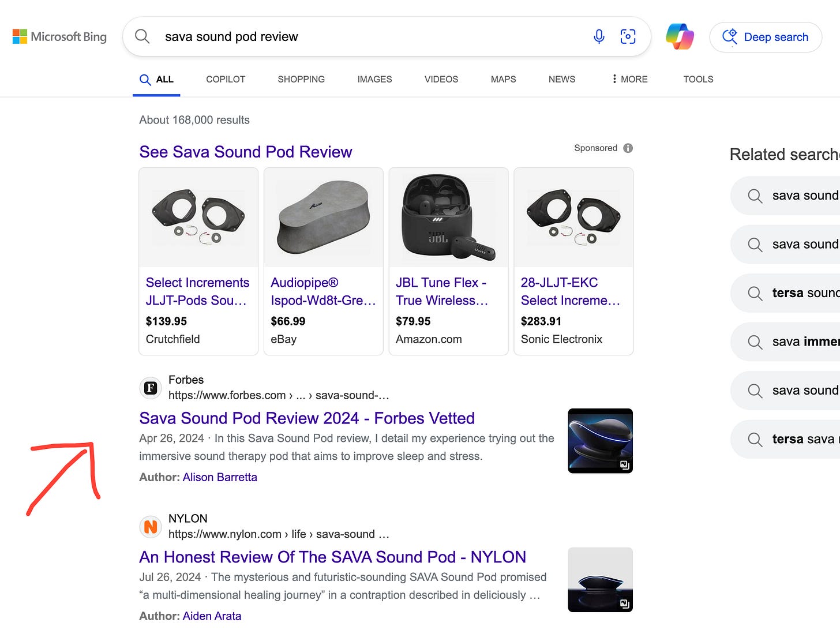Click the JBL earbuds product image
The height and width of the screenshot is (630, 840).
click(x=448, y=217)
